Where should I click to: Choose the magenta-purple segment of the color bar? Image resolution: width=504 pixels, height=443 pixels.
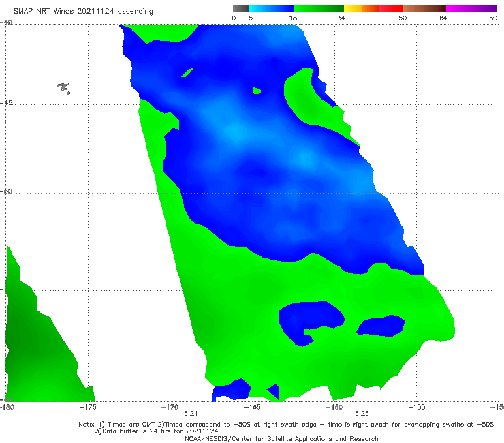pos(471,8)
